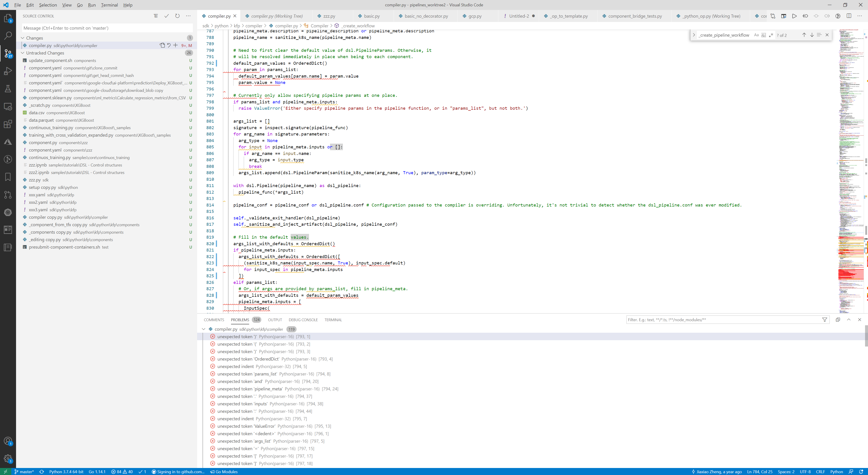Toggle Match Case in the search widget
Image resolution: width=868 pixels, height=475 pixels.
tap(756, 35)
